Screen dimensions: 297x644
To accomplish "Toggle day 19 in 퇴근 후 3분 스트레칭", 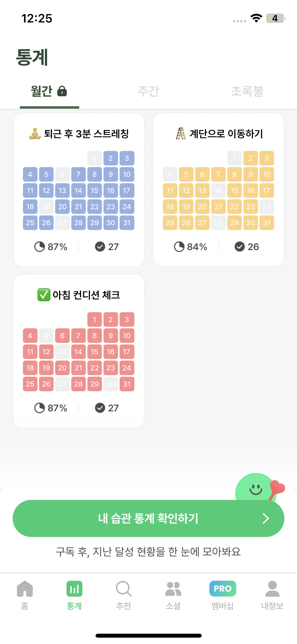I will [x=46, y=206].
